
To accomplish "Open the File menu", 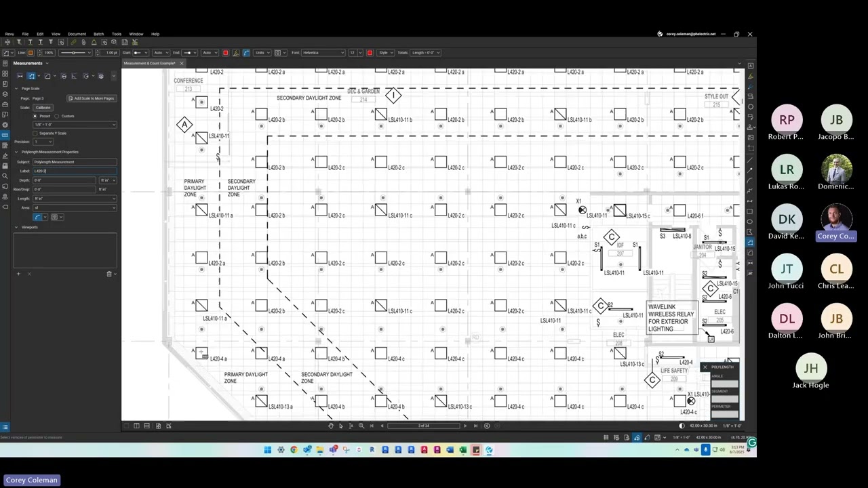I will tap(25, 34).
